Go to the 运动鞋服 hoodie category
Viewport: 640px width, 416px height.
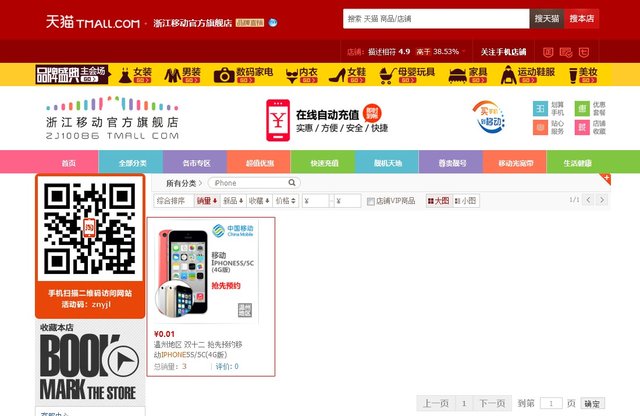[x=528, y=75]
